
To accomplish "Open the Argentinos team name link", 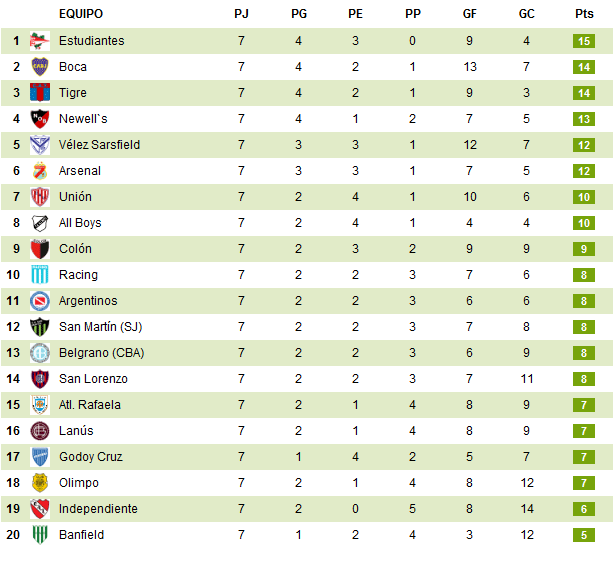I will pos(88,301).
